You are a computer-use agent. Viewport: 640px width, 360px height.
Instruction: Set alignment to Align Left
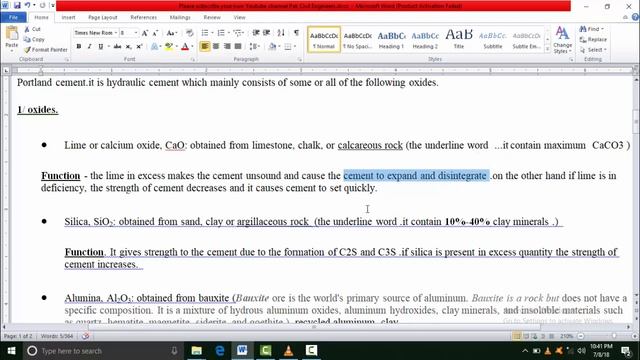click(x=204, y=46)
